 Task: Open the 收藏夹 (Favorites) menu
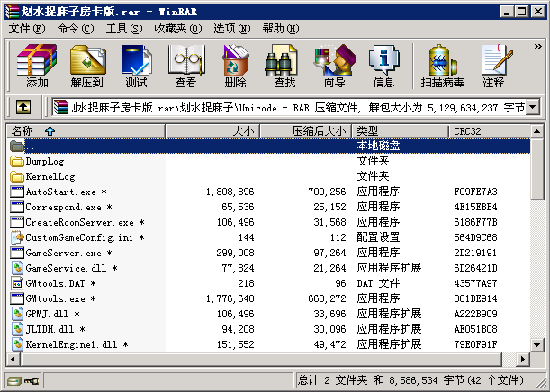(x=170, y=29)
